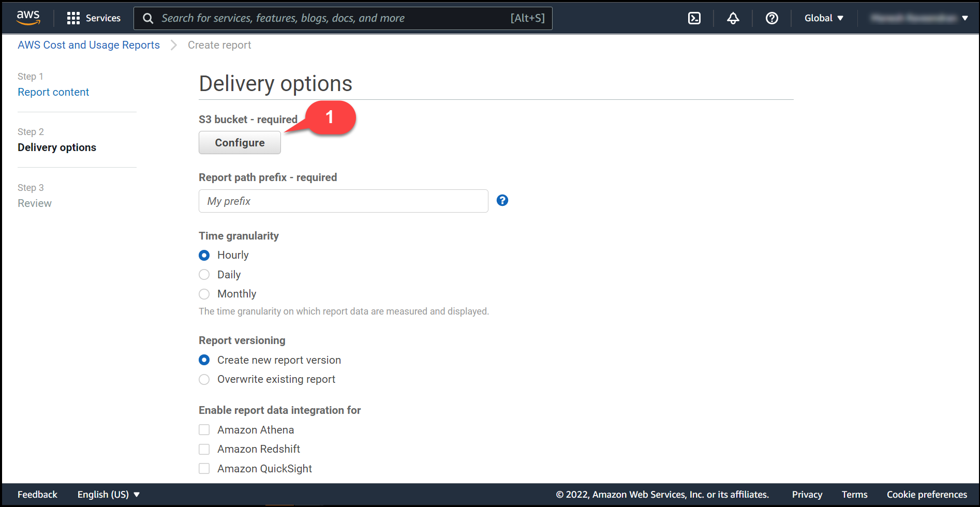Enable Amazon Redshift integration
Screen dimensions: 980x507
tap(204, 449)
